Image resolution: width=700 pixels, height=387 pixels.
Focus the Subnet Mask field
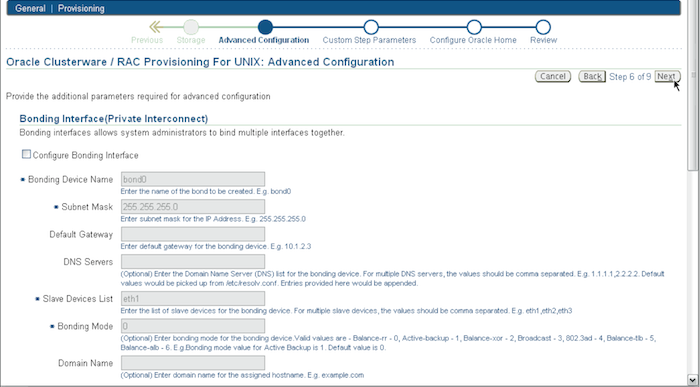click(193, 207)
